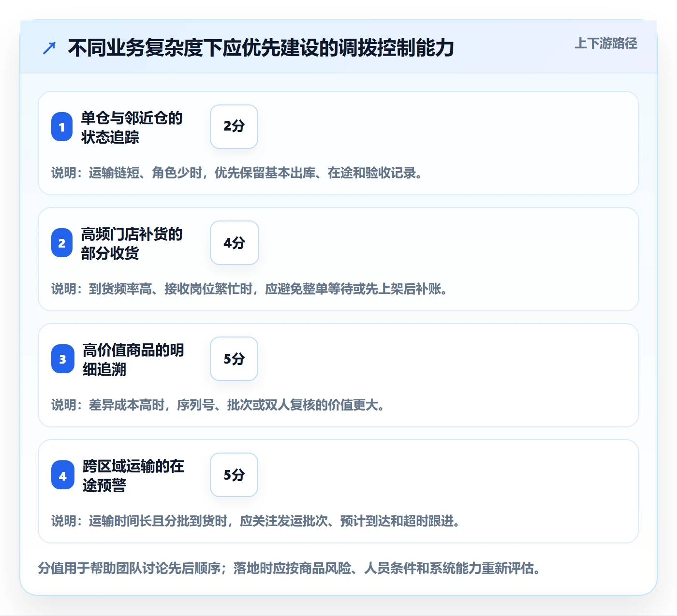Click the number 1 badge
Viewport: 677px width, 616px height.
coord(62,127)
